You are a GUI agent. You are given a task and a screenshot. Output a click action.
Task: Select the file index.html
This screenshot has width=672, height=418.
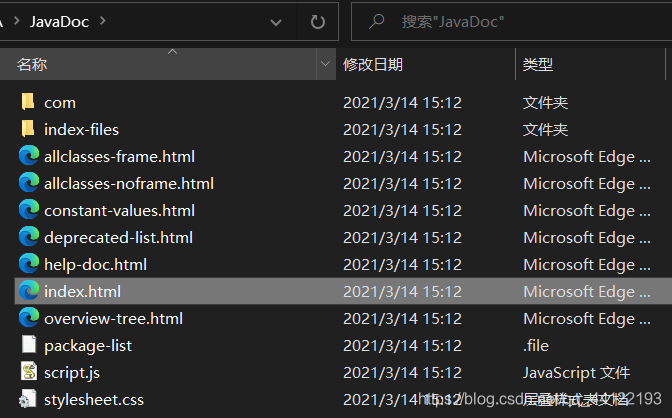click(82, 292)
